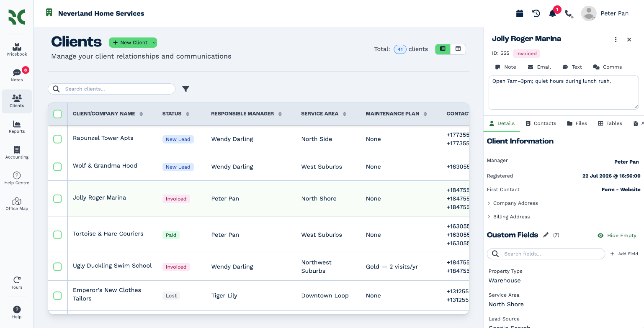This screenshot has height=328, width=644.
Task: Open the Office Map
Action: [x=17, y=204]
